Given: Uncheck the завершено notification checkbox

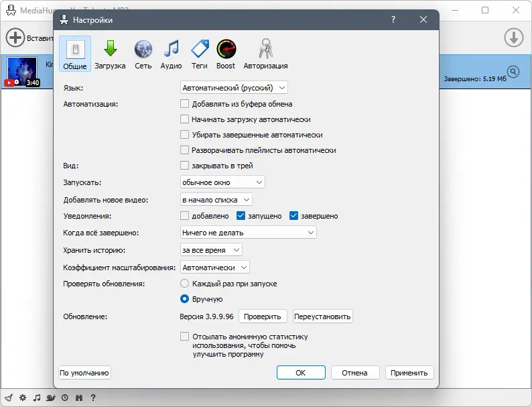Looking at the screenshot, I should pos(294,216).
